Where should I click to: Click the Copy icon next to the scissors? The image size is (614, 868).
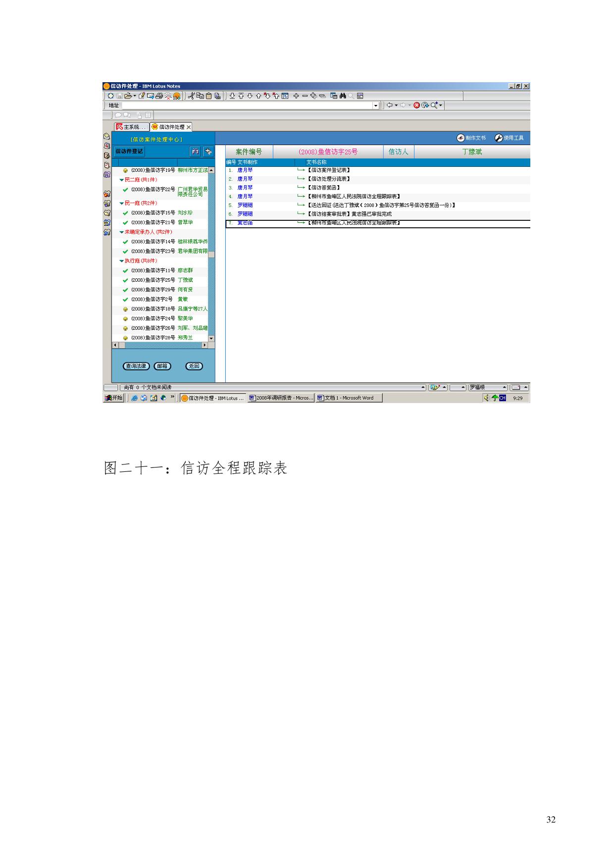click(200, 96)
